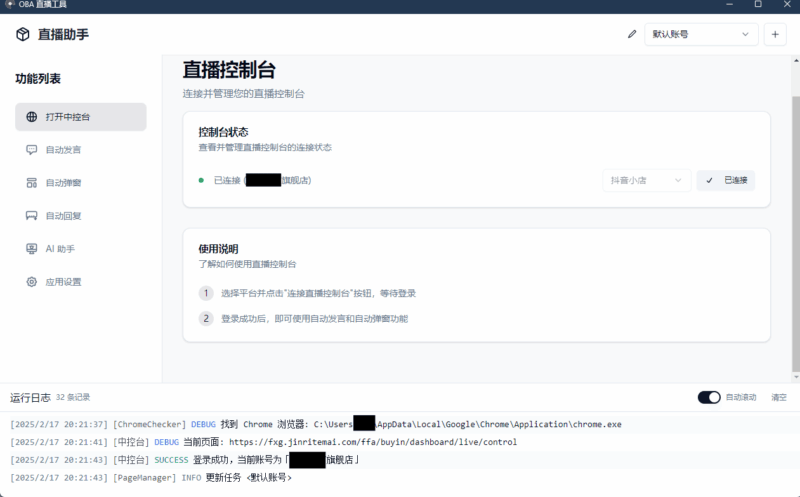Click the green connection status dot
The image size is (800, 497).
(x=201, y=180)
